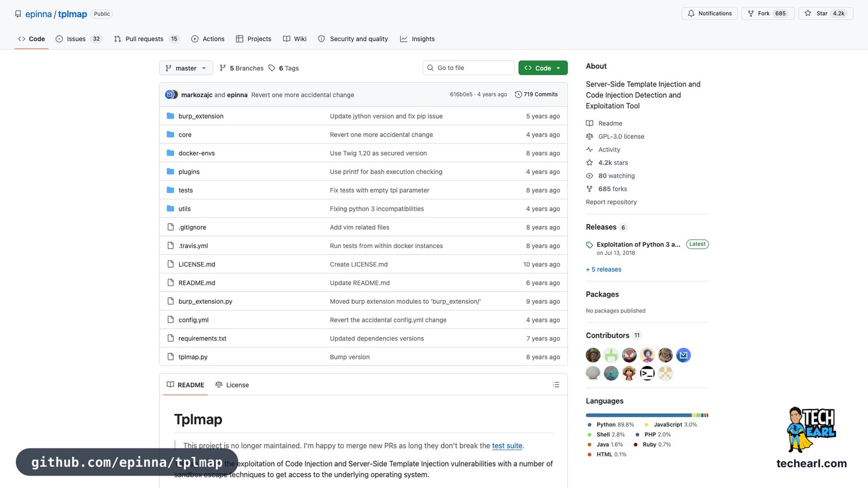
Task: Open the README outline list icon
Action: (556, 385)
